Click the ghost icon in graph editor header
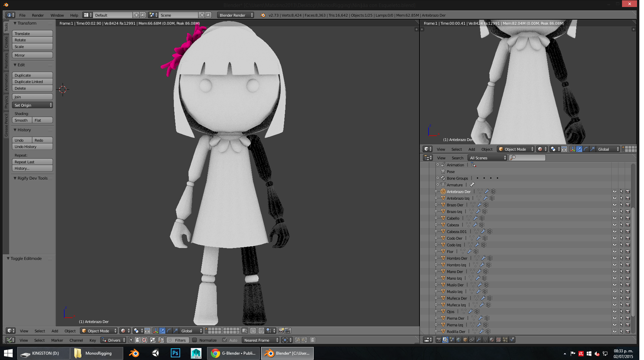This screenshot has height=360, width=644. [x=138, y=340]
